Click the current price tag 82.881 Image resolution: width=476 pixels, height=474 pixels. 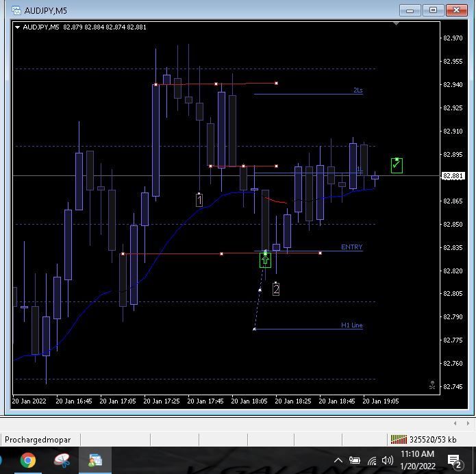point(453,176)
